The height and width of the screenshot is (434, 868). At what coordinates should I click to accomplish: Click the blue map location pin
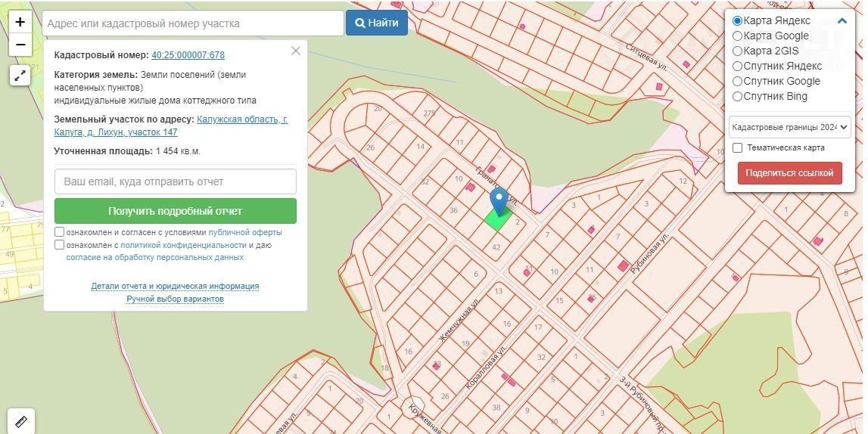[x=498, y=200]
